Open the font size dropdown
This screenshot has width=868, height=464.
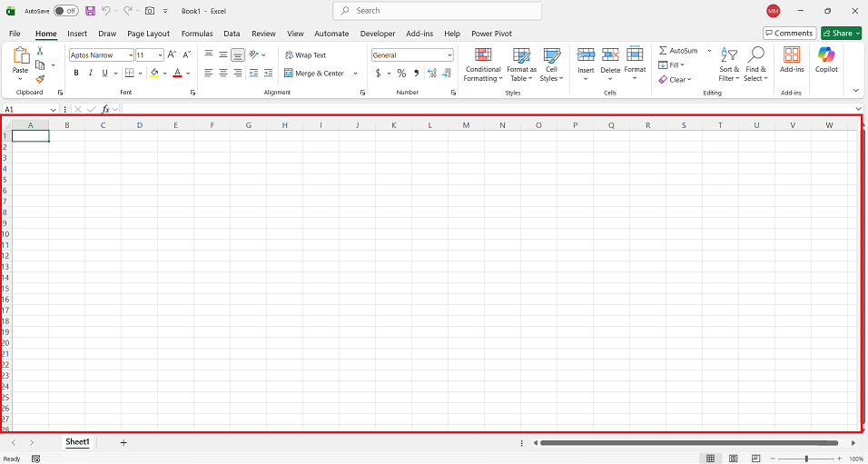coord(161,55)
